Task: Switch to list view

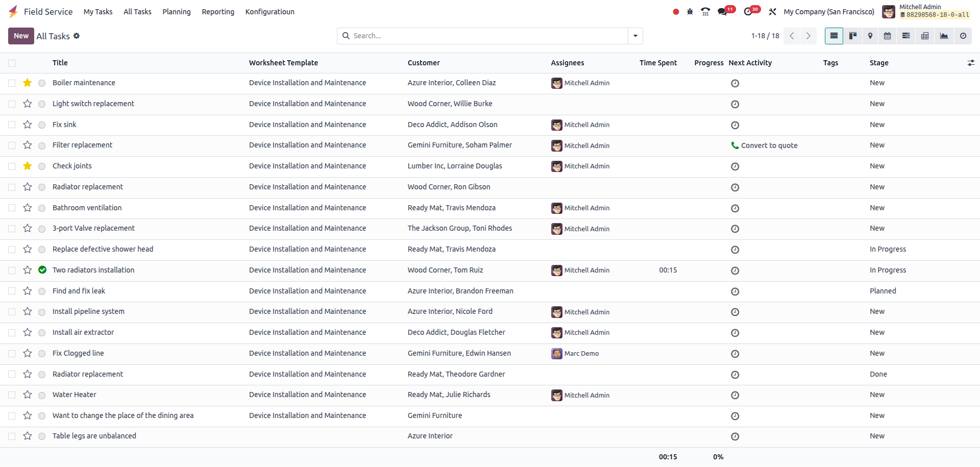Action: (x=834, y=36)
